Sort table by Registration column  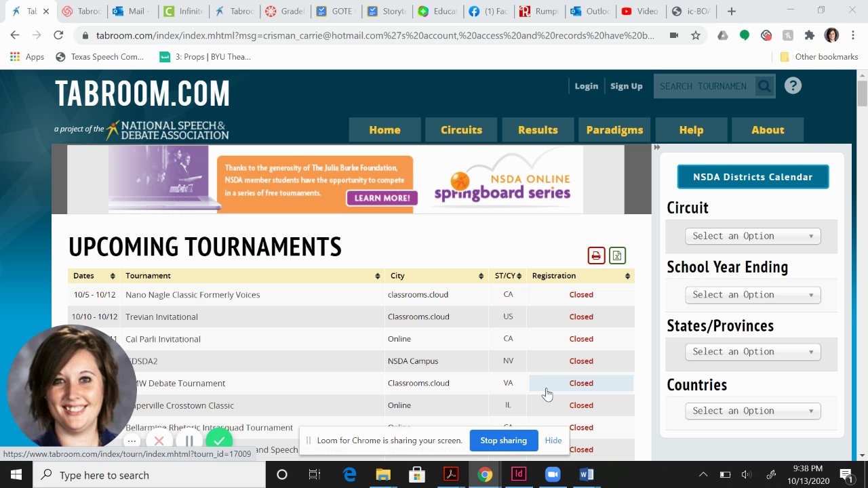click(580, 276)
